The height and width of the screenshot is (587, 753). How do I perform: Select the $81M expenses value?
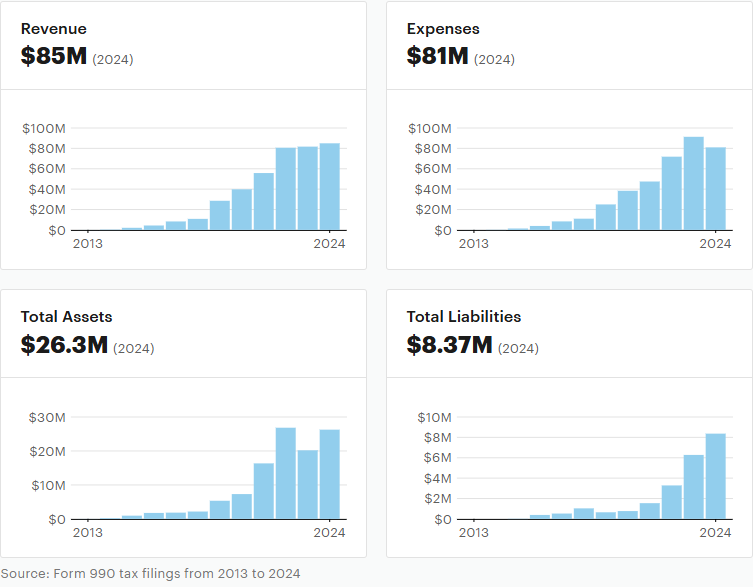click(437, 56)
